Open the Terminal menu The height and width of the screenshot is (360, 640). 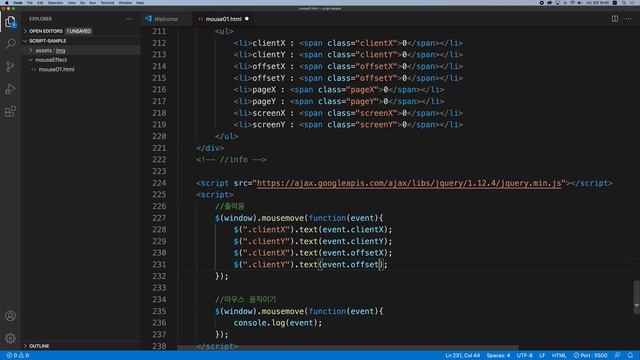point(107,2)
